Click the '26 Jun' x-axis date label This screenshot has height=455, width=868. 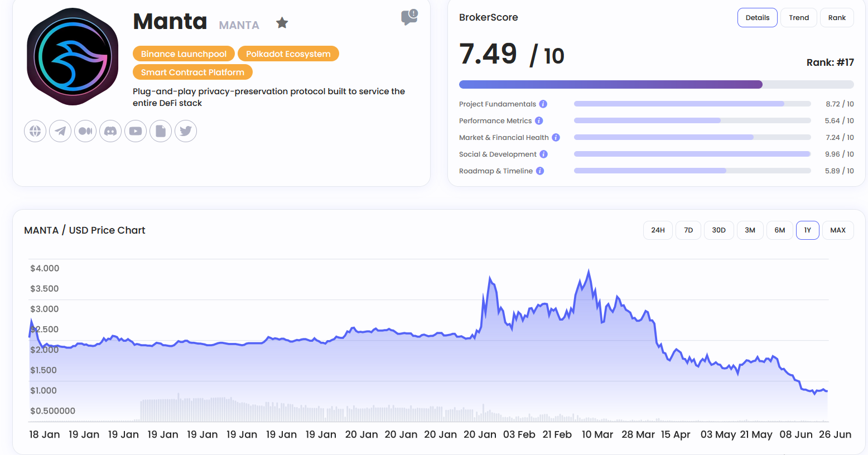click(835, 434)
